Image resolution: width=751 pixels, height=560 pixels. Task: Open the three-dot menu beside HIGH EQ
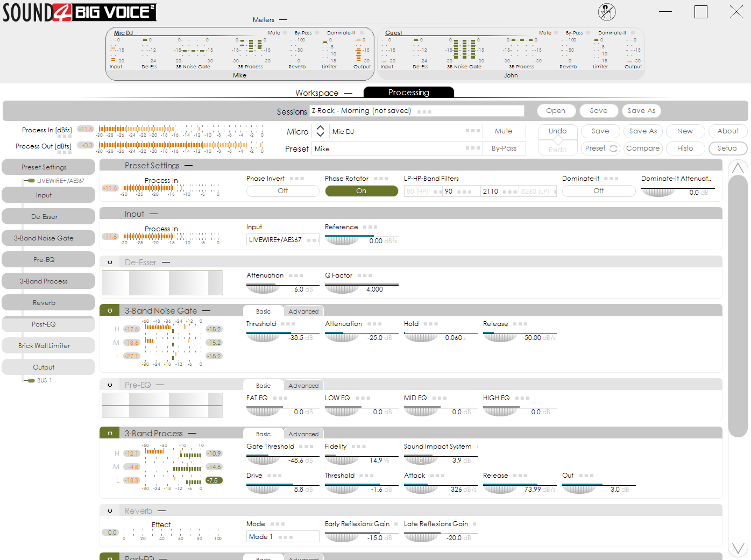522,398
